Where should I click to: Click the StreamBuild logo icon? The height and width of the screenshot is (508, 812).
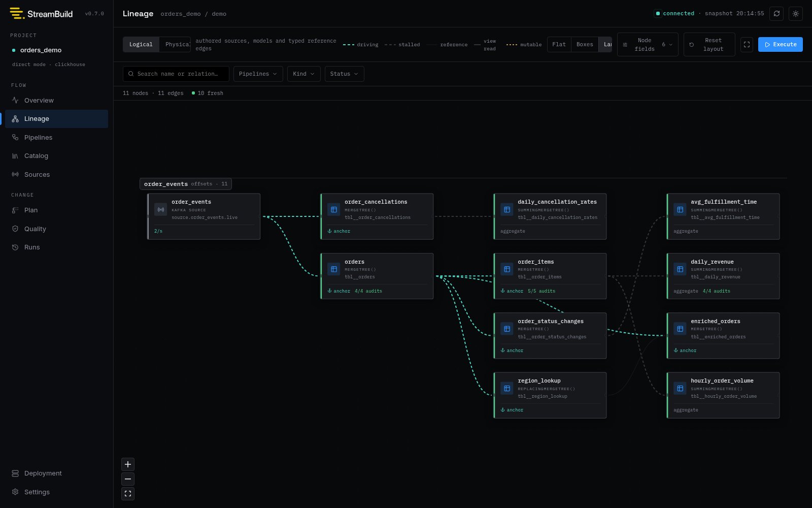[17, 14]
